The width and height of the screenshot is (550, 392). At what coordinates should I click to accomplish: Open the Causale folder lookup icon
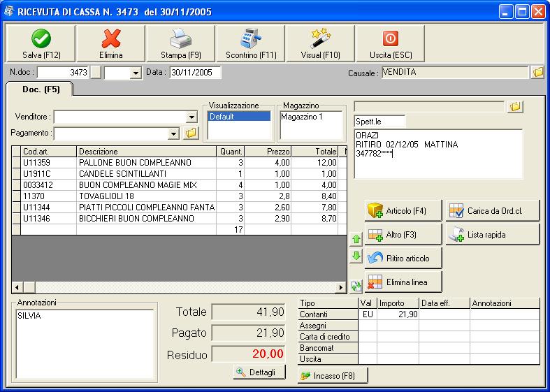pos(537,73)
